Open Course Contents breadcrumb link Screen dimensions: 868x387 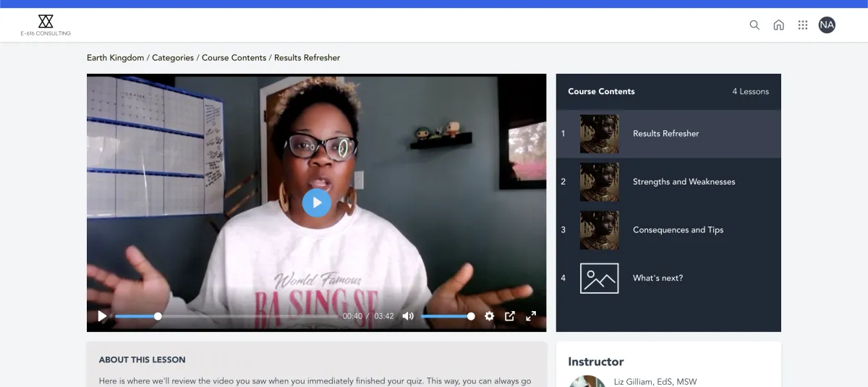coord(234,58)
